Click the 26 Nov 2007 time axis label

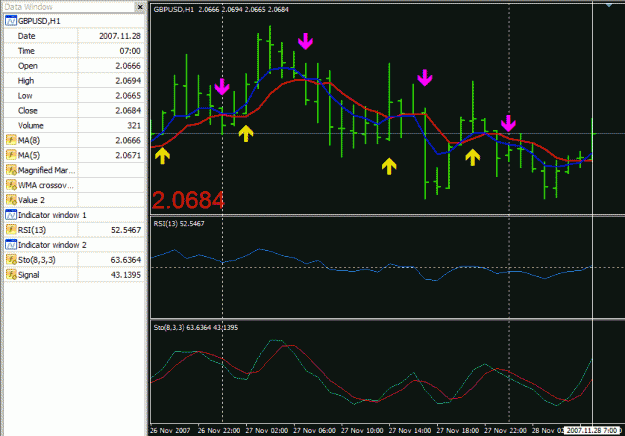tap(170, 430)
